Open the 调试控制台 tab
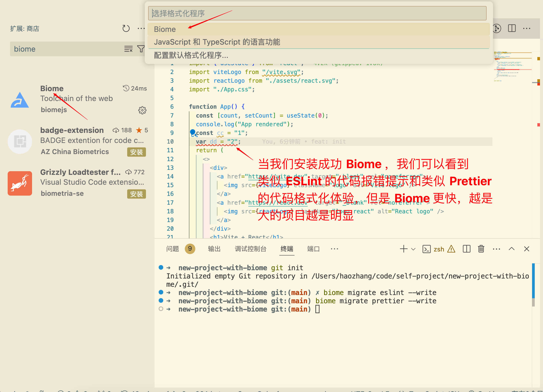The image size is (543, 392). click(250, 249)
